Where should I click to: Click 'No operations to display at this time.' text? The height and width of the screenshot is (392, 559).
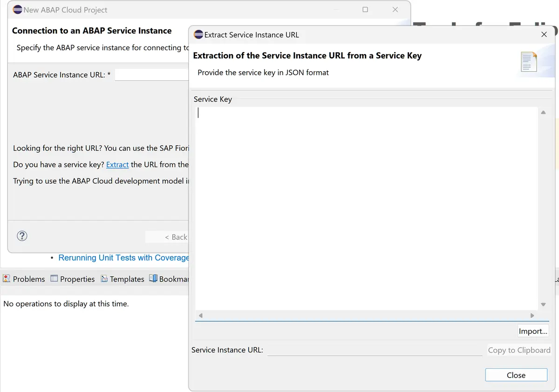(x=66, y=304)
